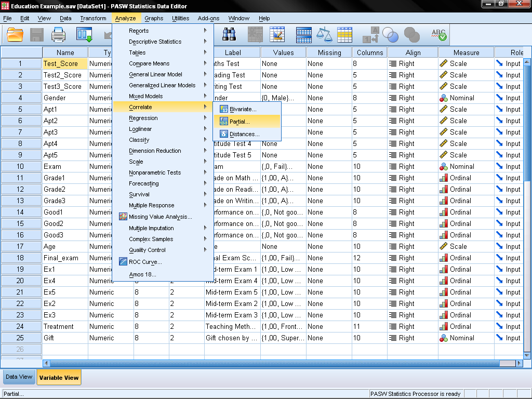This screenshot has width=532, height=399.
Task: Click the Weight Cases scales icon
Action: click(324, 35)
